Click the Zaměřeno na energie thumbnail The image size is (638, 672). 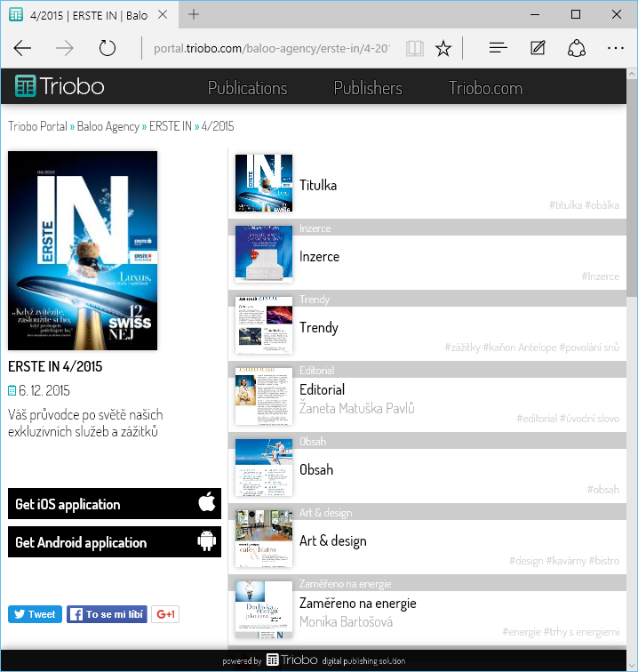point(264,610)
